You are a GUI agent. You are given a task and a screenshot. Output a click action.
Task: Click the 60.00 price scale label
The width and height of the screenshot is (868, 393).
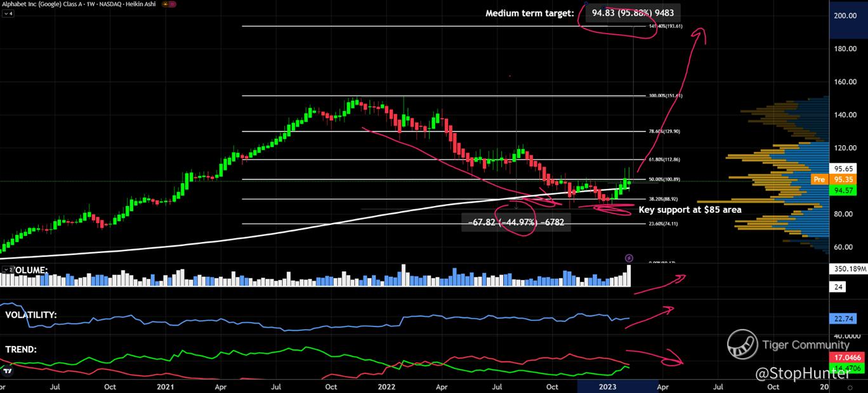click(845, 247)
